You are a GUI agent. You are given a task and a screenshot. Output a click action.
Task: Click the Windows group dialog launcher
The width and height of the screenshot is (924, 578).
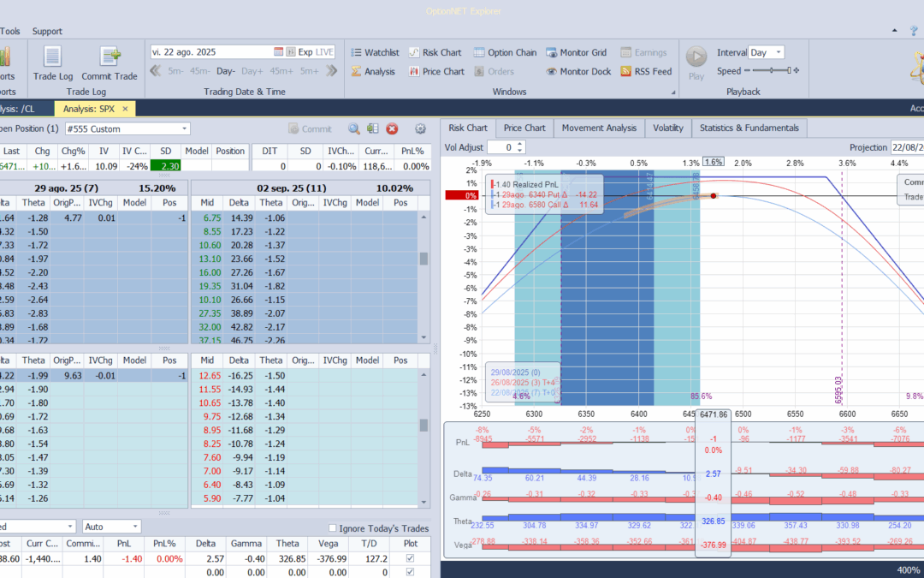[x=673, y=92]
